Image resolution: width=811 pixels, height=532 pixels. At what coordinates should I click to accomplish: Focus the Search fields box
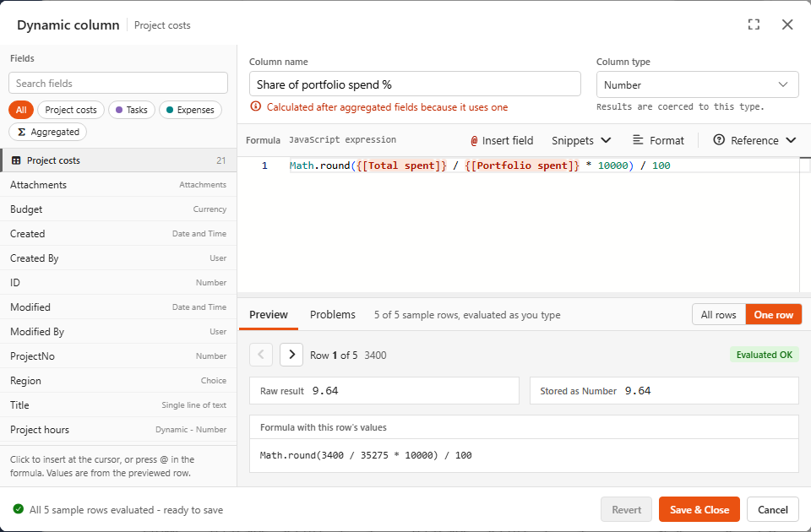tap(118, 83)
